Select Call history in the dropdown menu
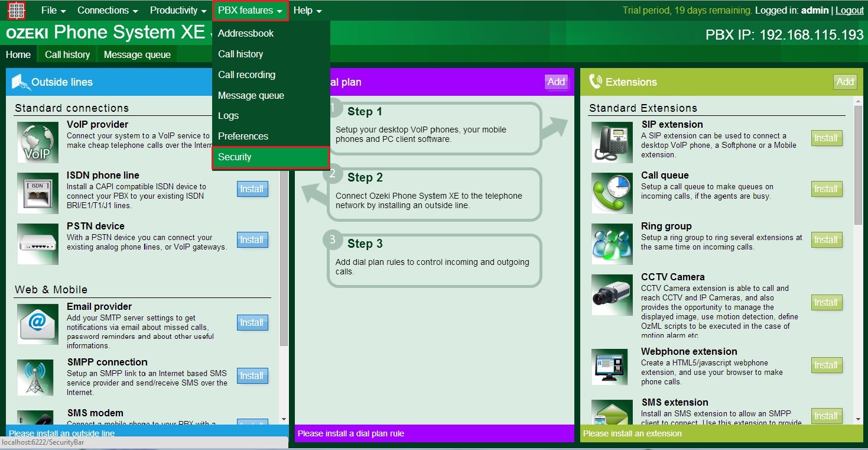Viewport: 868px width, 450px height. [271, 54]
